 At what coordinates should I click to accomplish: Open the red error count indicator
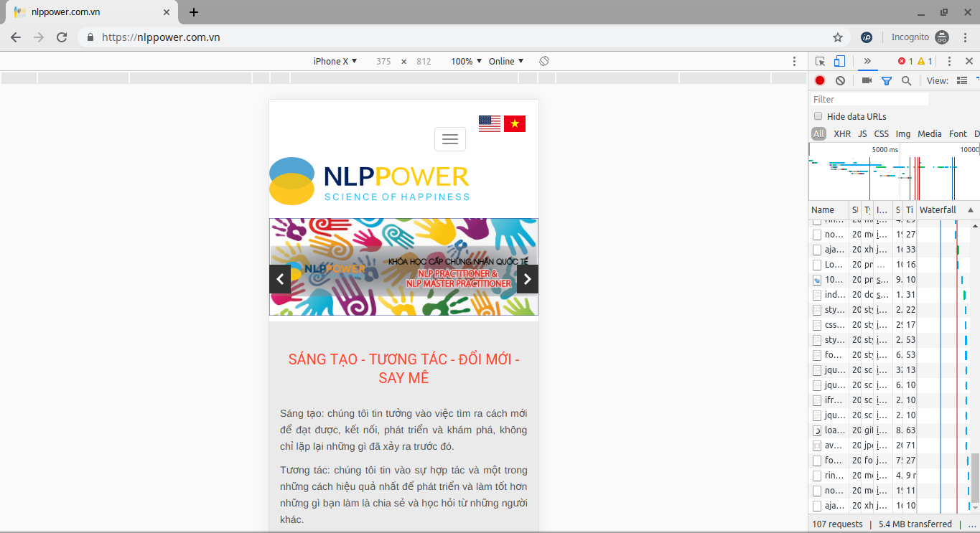coord(906,62)
